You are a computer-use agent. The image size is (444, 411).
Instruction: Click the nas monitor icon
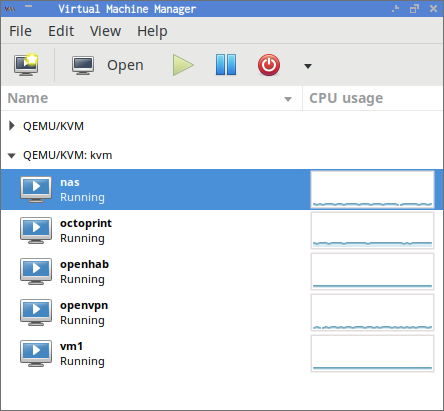(x=36, y=190)
